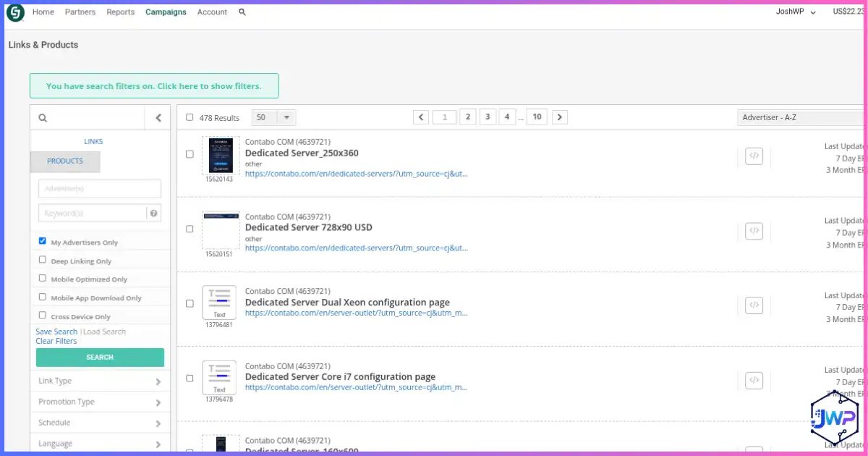Get code for Core i7 configuration page
868x456 pixels.
tap(754, 380)
